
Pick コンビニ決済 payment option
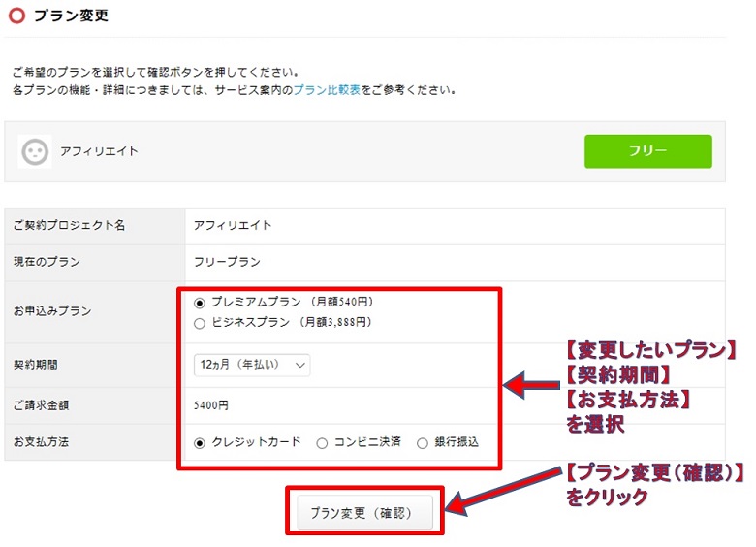[322, 443]
